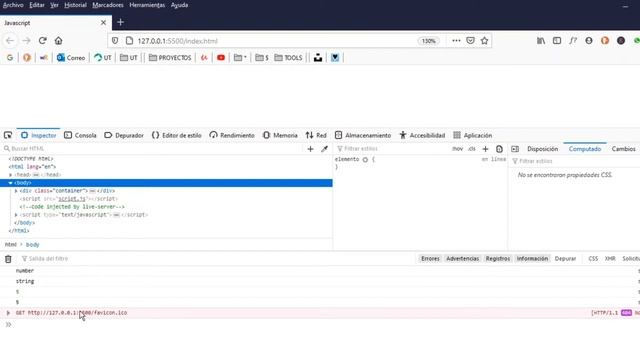Reload the current page
640x360 pixels.
click(42, 41)
